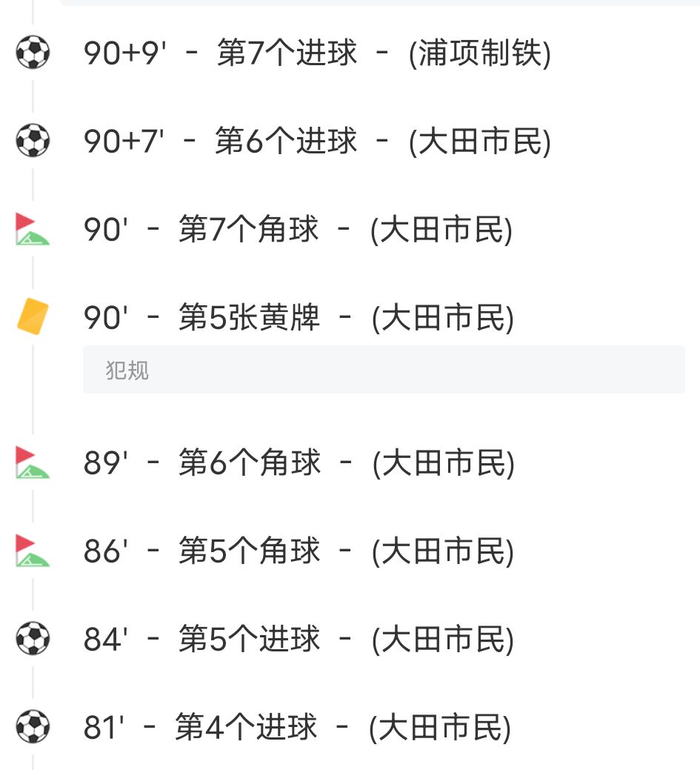Click the soccer ball icon at 90+7'
The height and width of the screenshot is (770, 700).
click(x=33, y=141)
